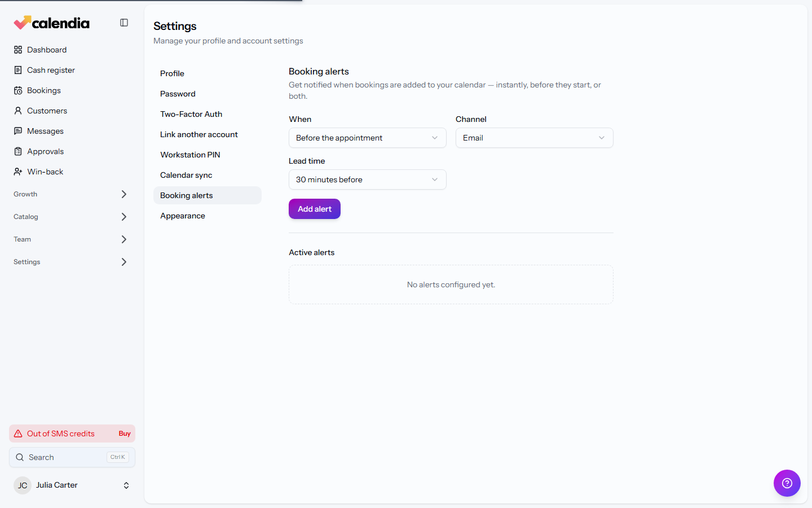Collapse the sidebar panel icon
Image resolution: width=812 pixels, height=508 pixels.
(x=124, y=23)
